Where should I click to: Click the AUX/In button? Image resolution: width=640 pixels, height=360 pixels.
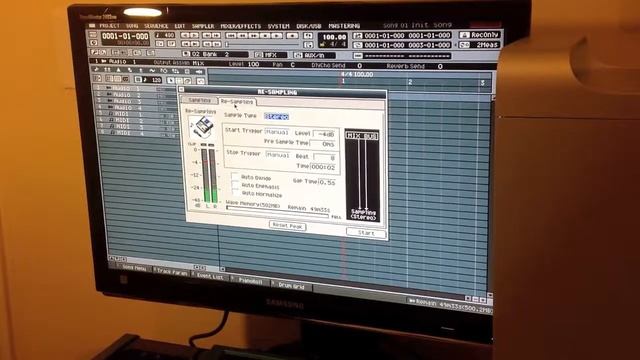(314, 55)
